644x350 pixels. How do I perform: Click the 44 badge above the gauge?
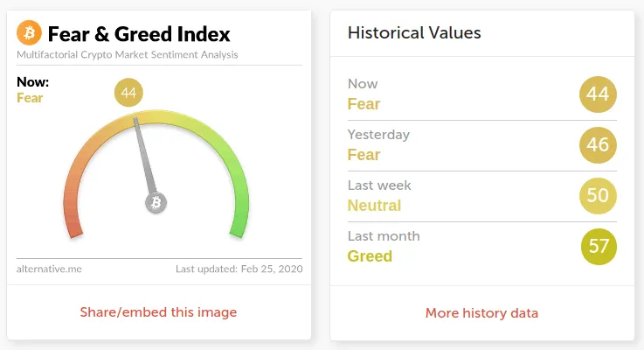[128, 93]
